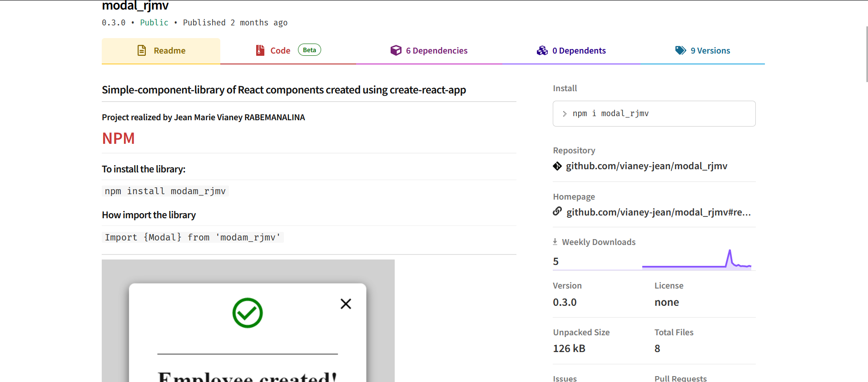Click the Beta badge on Code tab

(x=309, y=50)
